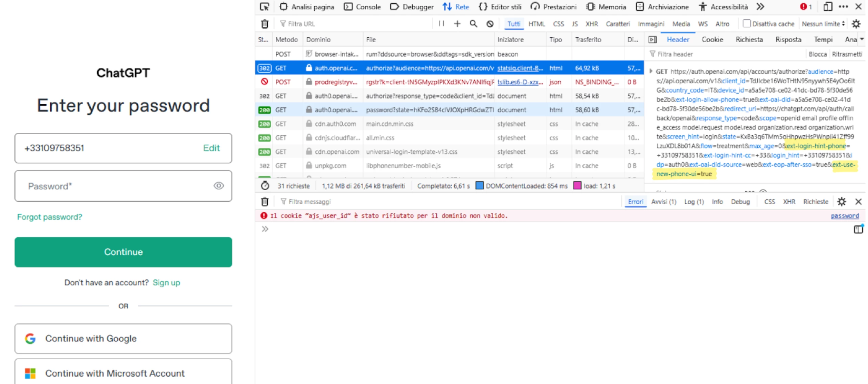Filter network requests by XHR
The width and height of the screenshot is (868, 384).
click(592, 24)
